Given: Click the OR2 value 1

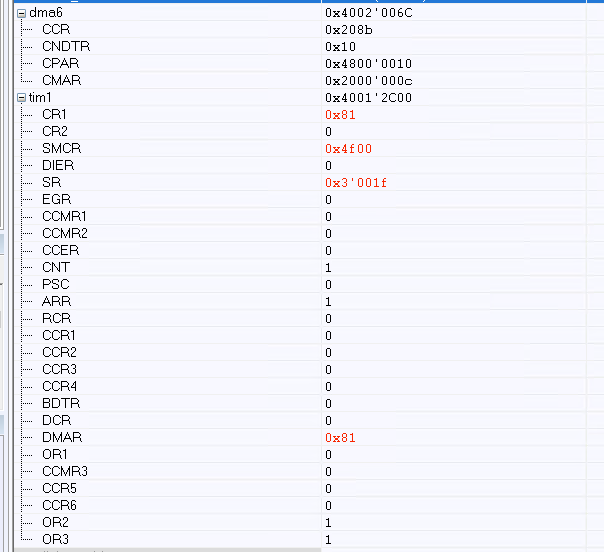Looking at the screenshot, I should [x=328, y=523].
